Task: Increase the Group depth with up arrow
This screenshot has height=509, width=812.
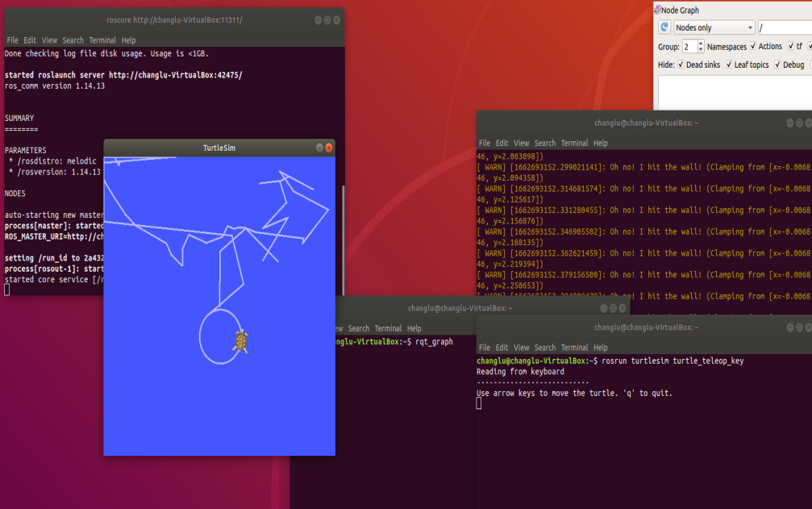Action: 701,44
